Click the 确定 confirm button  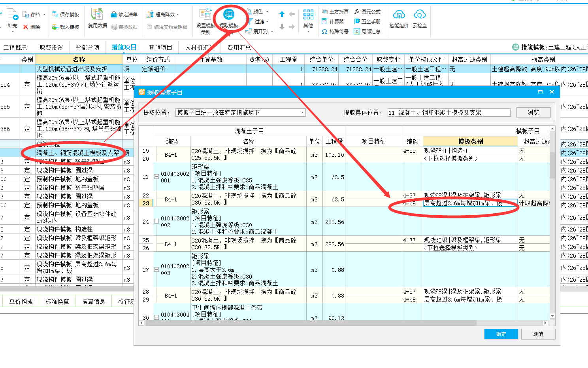pyautogui.click(x=501, y=334)
